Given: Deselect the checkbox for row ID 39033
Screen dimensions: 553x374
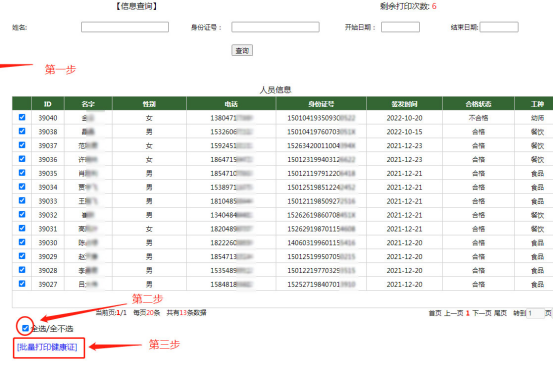Looking at the screenshot, I should point(22,200).
